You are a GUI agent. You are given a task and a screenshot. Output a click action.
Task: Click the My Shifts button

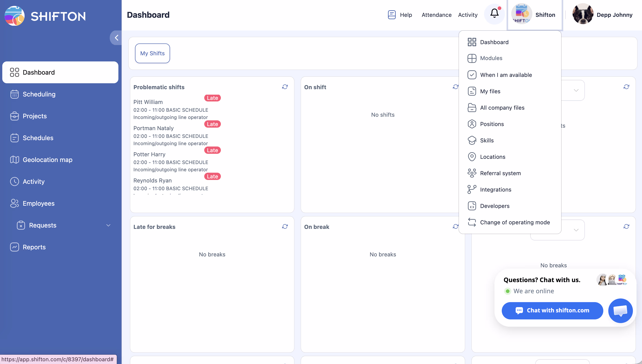click(x=152, y=53)
